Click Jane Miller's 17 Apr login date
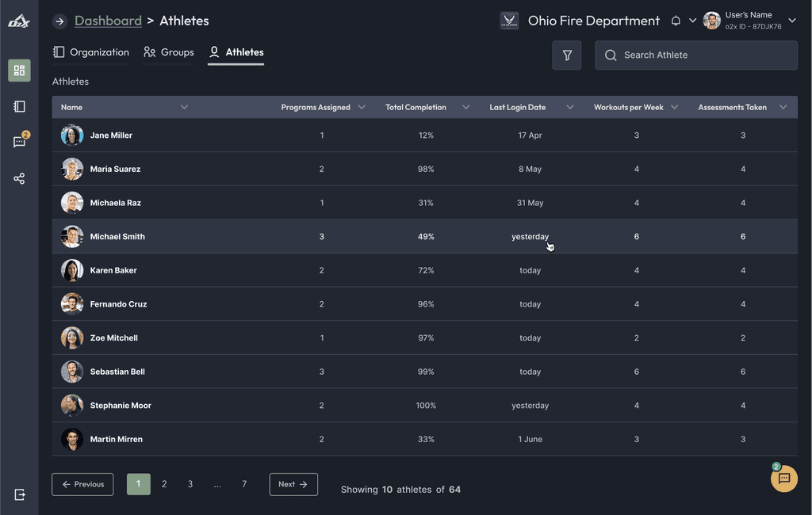 tap(530, 135)
